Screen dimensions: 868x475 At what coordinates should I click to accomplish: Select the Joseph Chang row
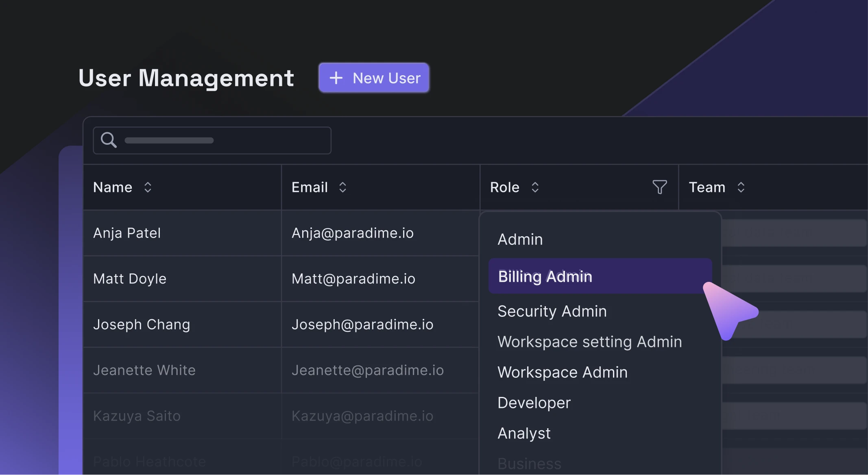click(141, 325)
